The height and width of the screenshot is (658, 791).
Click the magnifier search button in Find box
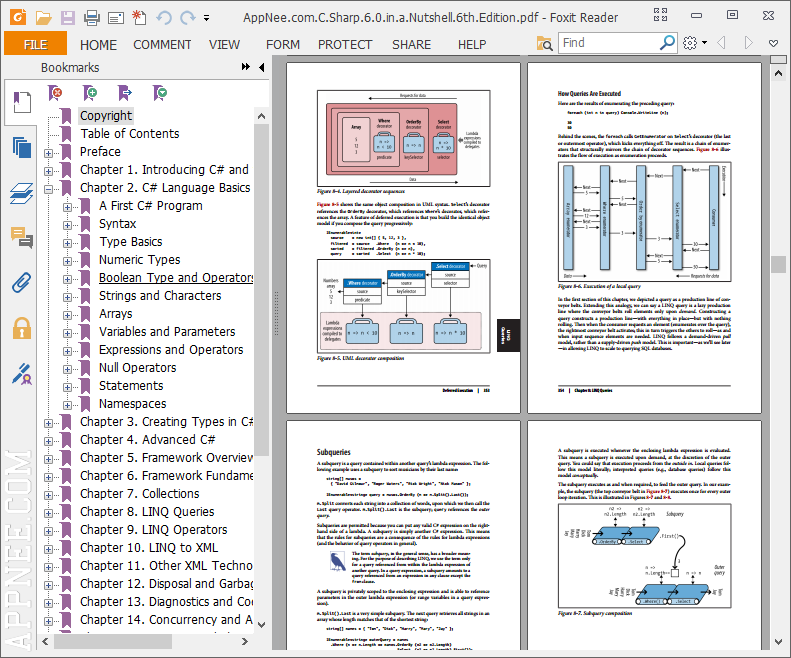[667, 43]
